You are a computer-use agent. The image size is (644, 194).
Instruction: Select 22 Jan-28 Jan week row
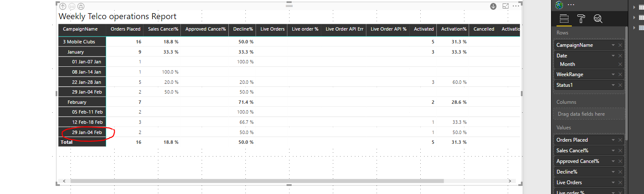tap(82, 82)
